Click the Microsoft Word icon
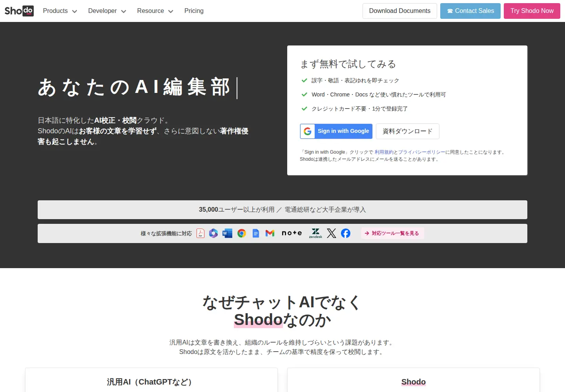The height and width of the screenshot is (392, 565). click(x=228, y=233)
